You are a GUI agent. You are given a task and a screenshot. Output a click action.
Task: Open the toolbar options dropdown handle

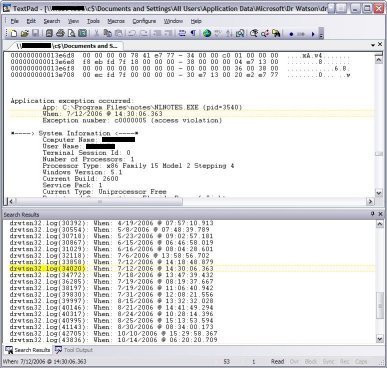click(321, 34)
